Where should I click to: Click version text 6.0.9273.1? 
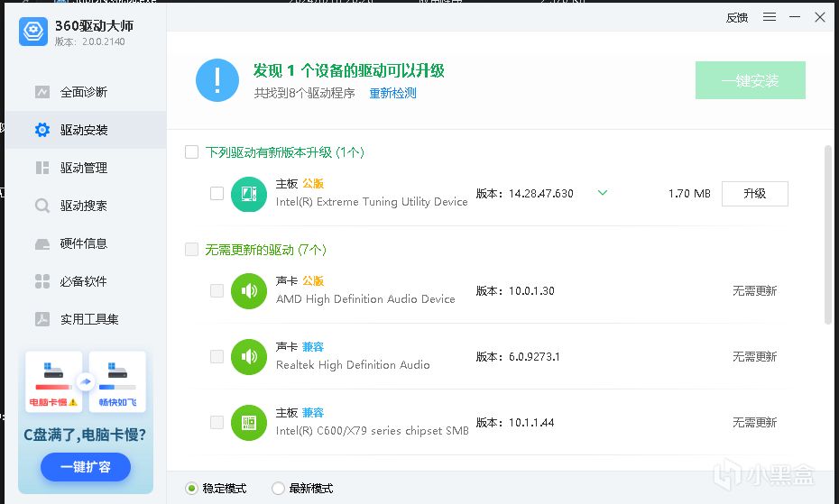coord(534,357)
